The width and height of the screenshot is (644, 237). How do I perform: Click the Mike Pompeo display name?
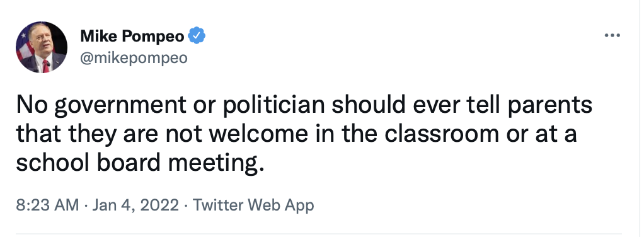tap(132, 37)
